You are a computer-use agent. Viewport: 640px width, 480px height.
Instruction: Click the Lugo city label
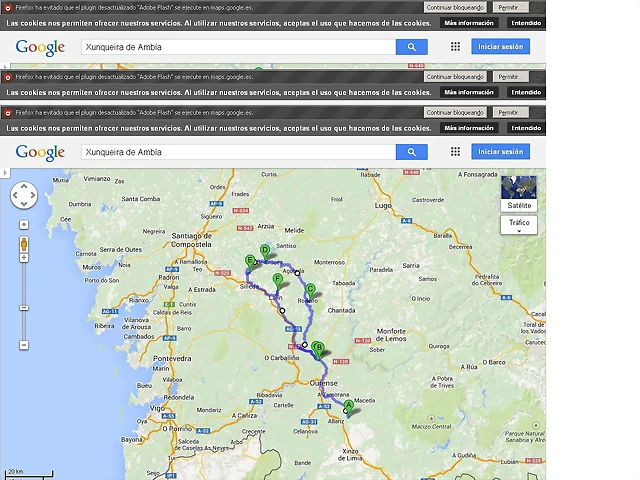(383, 206)
